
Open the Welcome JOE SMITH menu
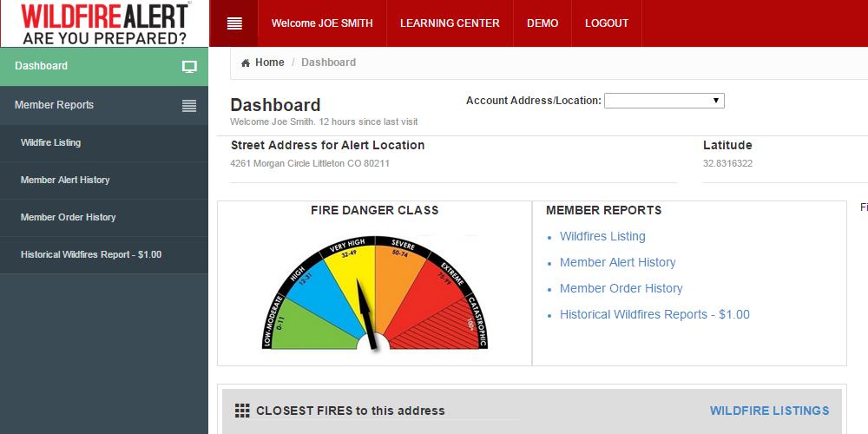pos(322,23)
